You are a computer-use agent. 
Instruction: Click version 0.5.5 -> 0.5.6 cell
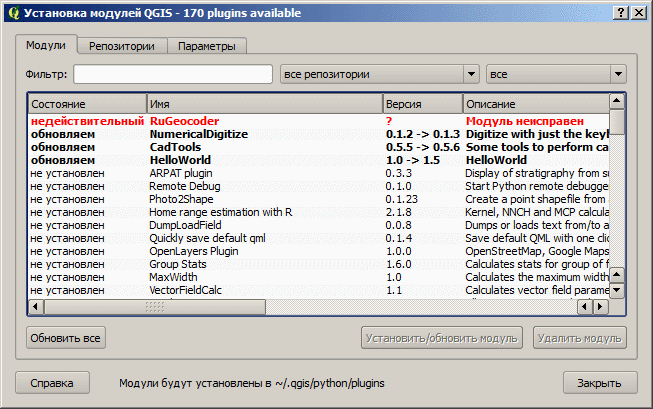click(x=423, y=147)
